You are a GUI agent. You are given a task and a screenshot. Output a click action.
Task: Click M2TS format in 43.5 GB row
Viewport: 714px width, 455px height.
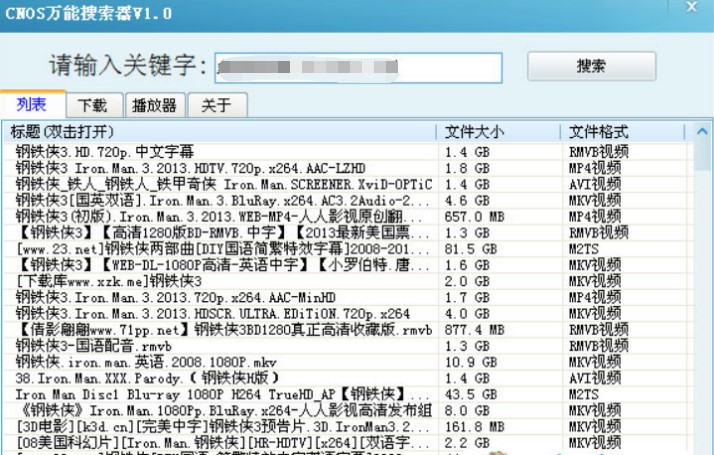pyautogui.click(x=583, y=394)
